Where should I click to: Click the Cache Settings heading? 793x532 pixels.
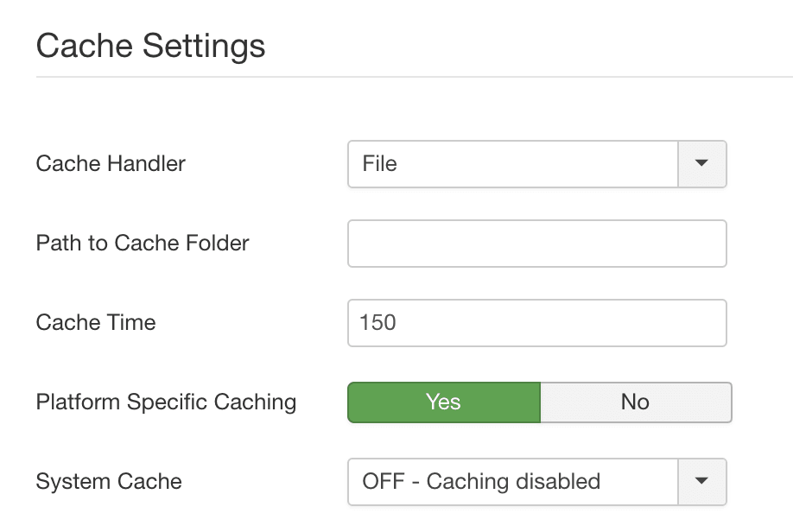coord(150,45)
